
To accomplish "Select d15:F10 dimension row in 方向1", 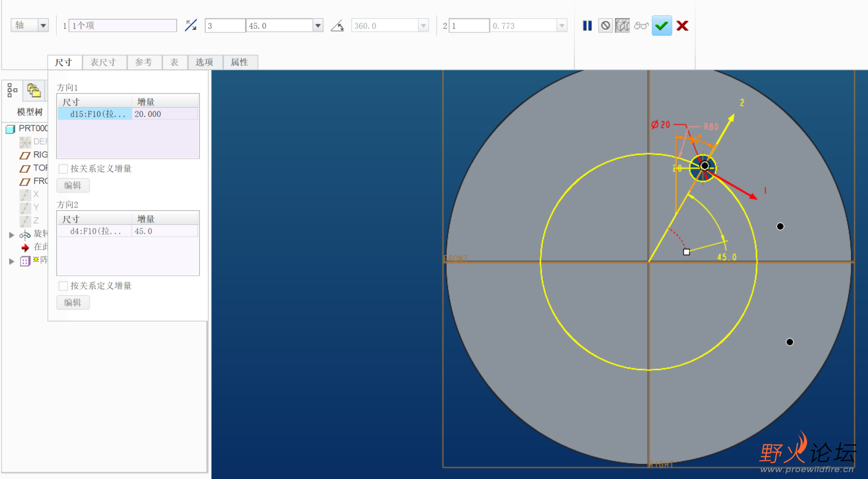I will (95, 114).
